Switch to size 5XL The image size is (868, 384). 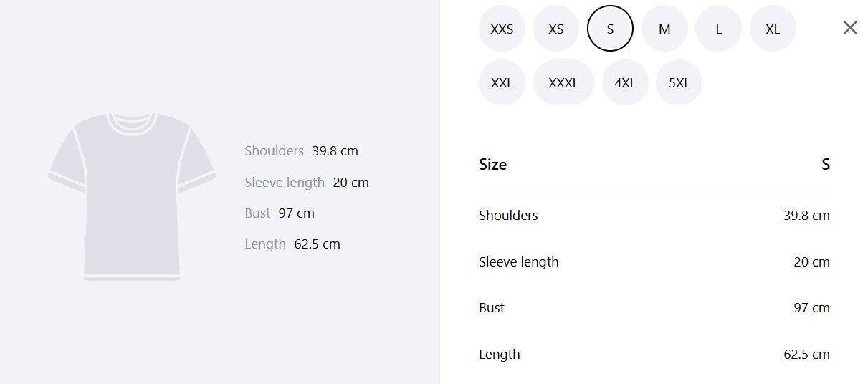coord(679,82)
